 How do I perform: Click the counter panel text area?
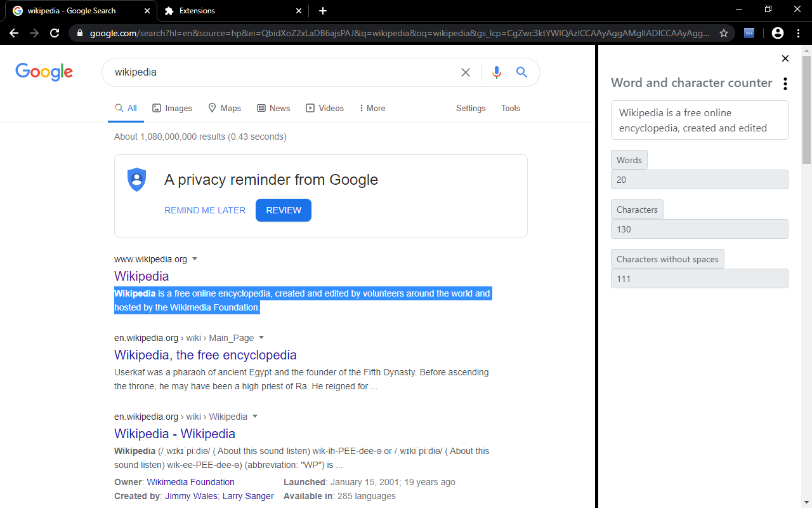click(x=700, y=120)
